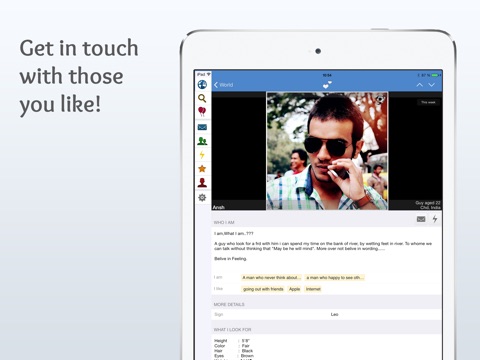Image resolution: width=480 pixels, height=360 pixels.
Task: Select 'A man who never think about...' tag
Action: (x=271, y=277)
